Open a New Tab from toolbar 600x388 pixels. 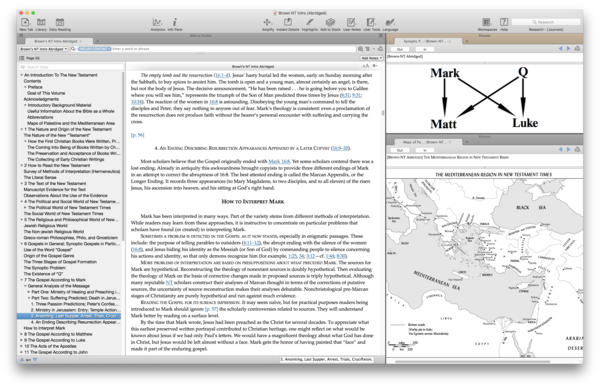click(x=25, y=23)
